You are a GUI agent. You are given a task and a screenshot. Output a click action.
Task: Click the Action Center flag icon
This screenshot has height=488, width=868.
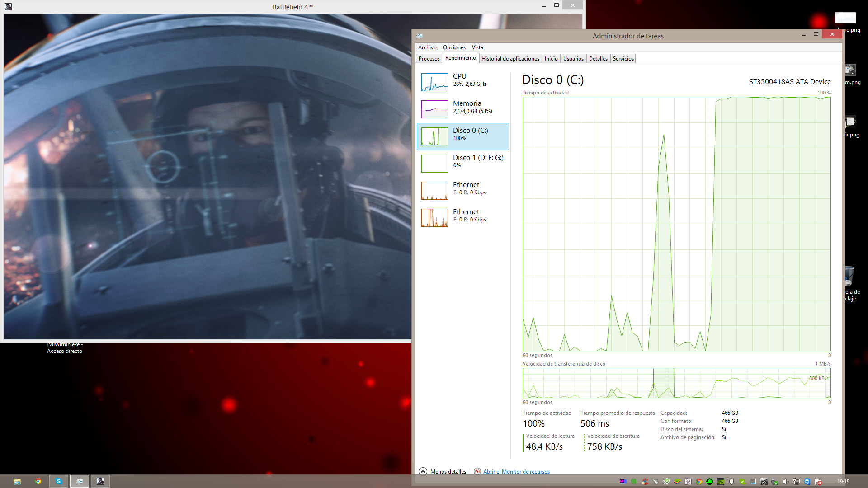818,482
